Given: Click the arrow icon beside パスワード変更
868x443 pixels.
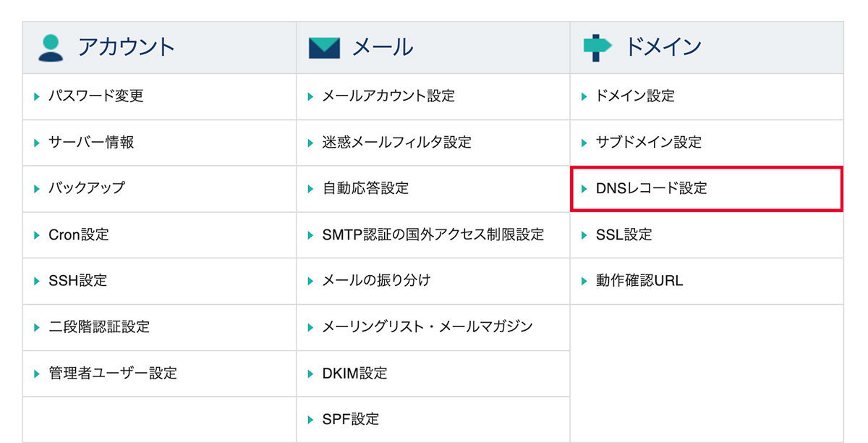Looking at the screenshot, I should click(x=35, y=96).
